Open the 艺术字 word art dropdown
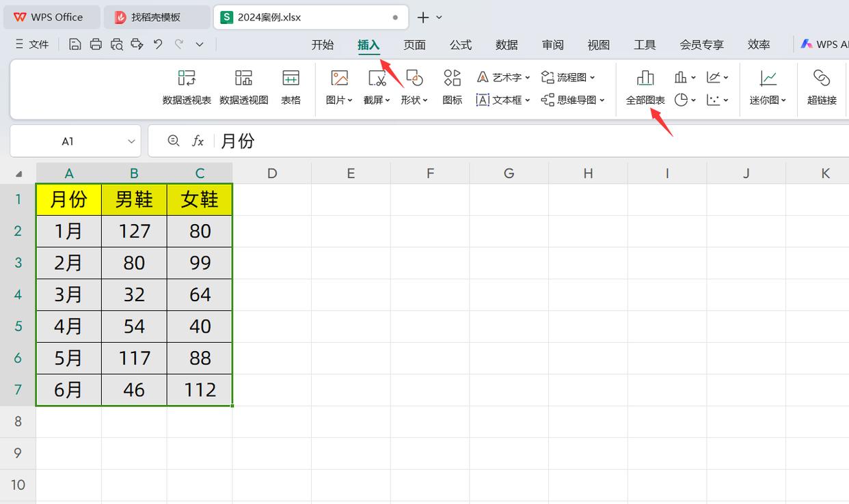The image size is (849, 504). pyautogui.click(x=503, y=77)
